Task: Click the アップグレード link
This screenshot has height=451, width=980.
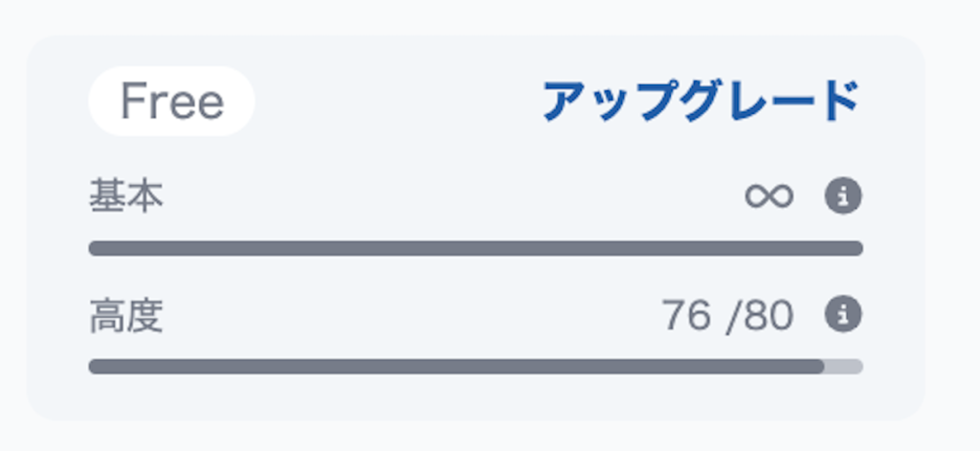Action: (x=702, y=101)
